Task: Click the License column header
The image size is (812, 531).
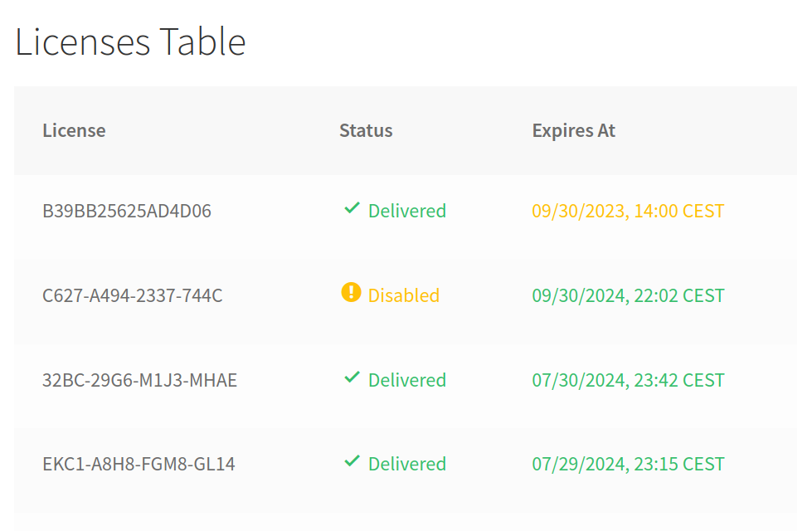Action: pos(74,130)
